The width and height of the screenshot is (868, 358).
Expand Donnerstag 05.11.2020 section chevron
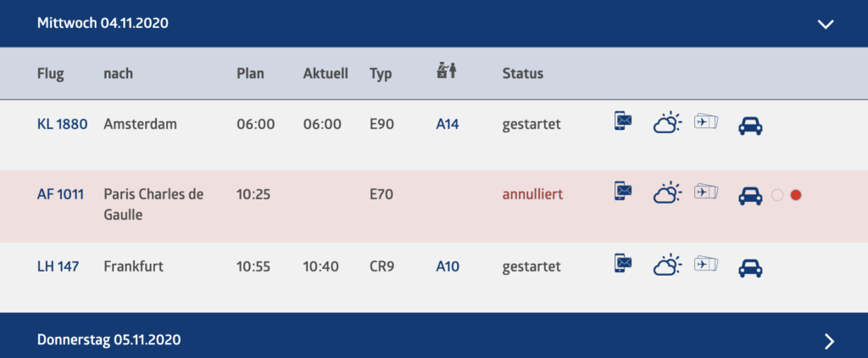(x=829, y=340)
